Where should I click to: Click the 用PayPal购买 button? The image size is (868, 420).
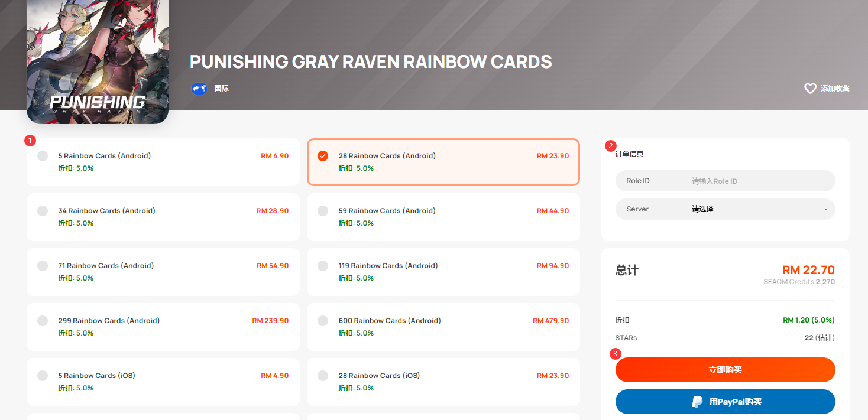click(726, 402)
